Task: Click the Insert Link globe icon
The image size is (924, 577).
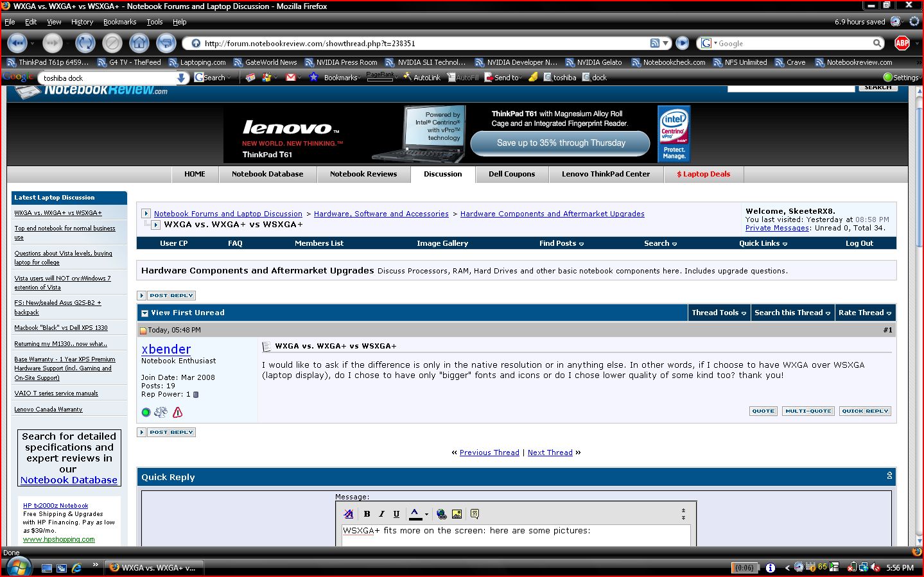Action: point(441,514)
